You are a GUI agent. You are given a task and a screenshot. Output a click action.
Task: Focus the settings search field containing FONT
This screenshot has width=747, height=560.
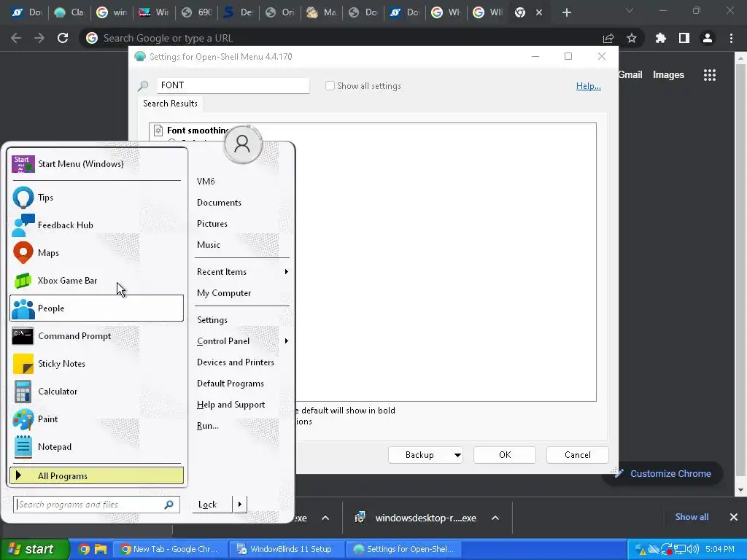click(x=233, y=85)
